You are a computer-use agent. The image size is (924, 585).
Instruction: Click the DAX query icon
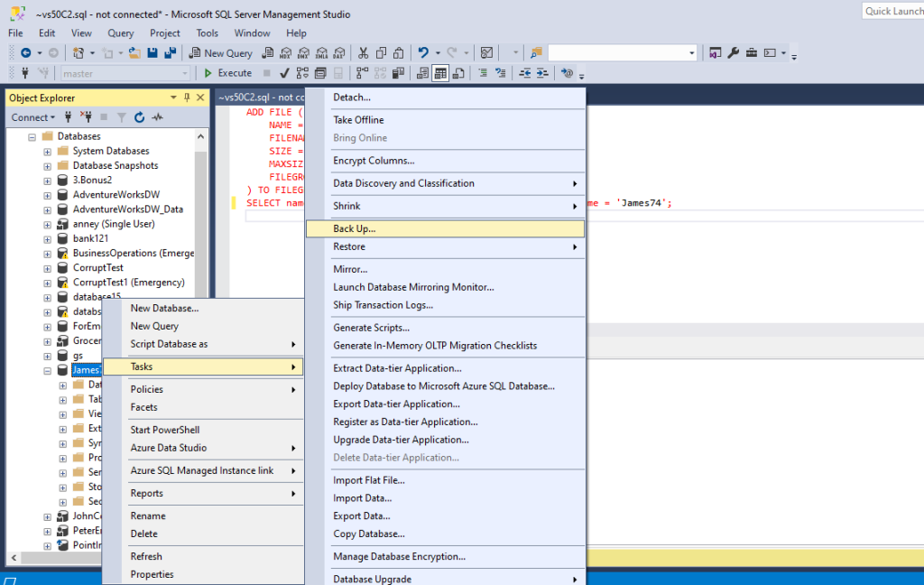point(339,53)
